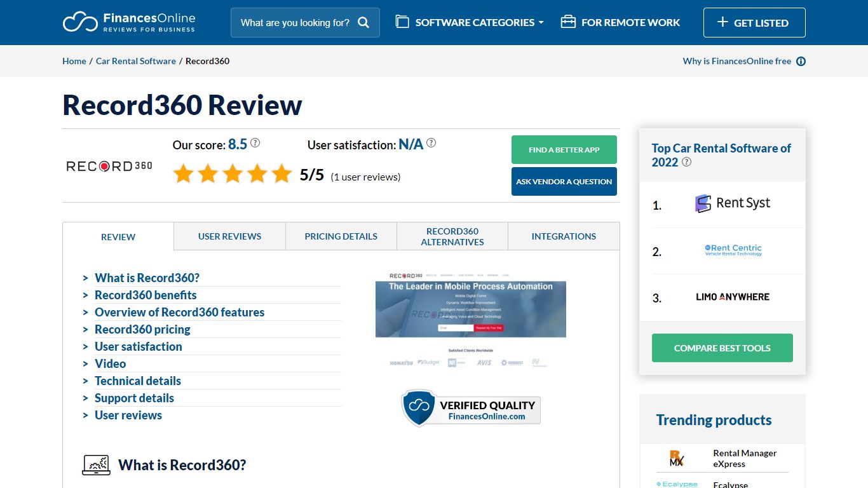
Task: Click the info icon beside Why is FinancesOnline free
Action: pos(801,62)
